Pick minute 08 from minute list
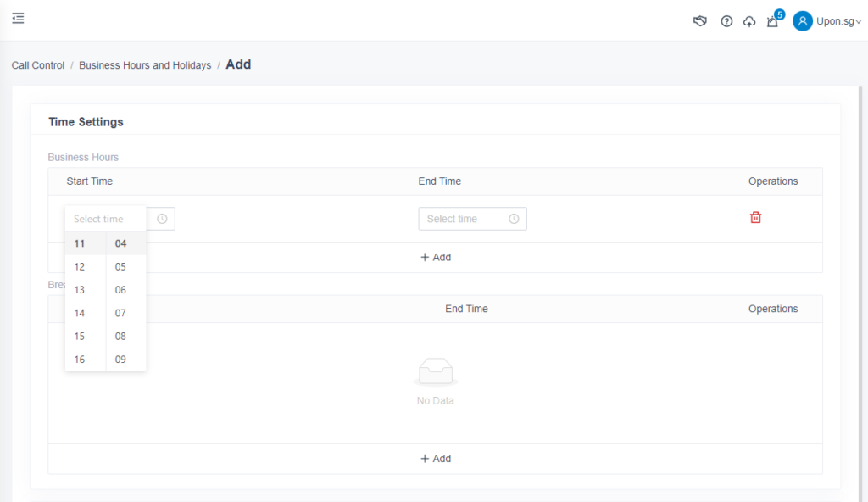Viewport: 868px width, 502px height. click(120, 337)
